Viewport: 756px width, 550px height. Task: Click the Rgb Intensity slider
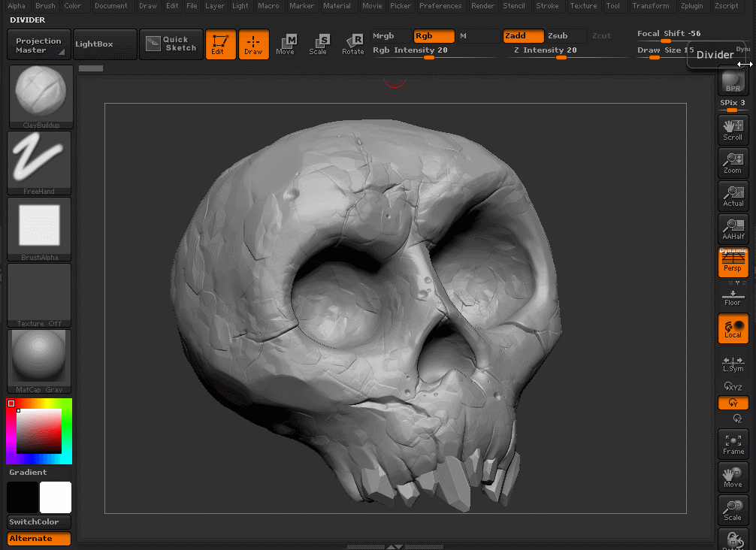pyautogui.click(x=434, y=51)
